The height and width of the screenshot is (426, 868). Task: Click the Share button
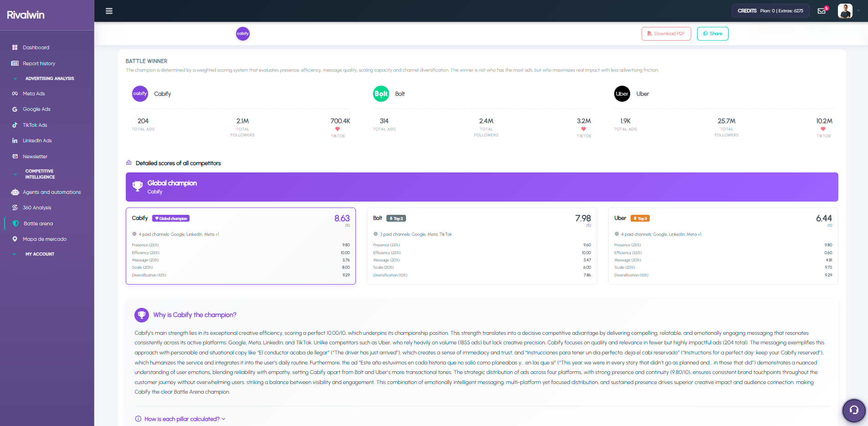tap(713, 34)
